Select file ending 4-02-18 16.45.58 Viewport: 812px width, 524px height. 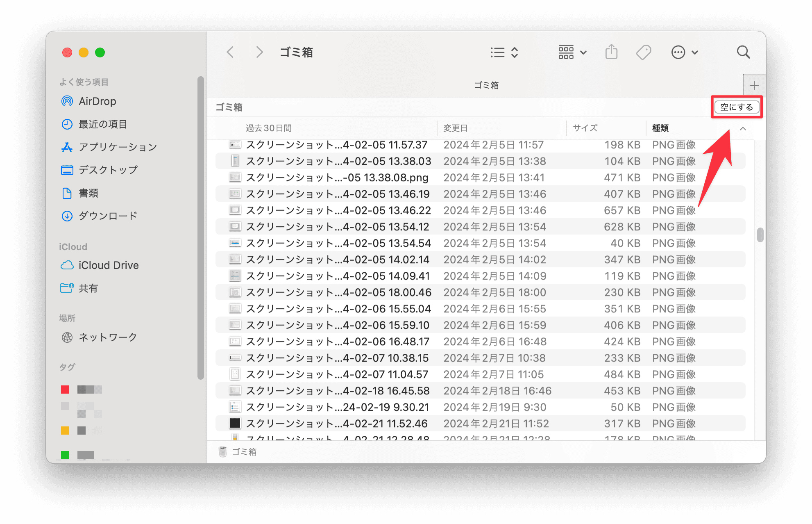click(480, 391)
